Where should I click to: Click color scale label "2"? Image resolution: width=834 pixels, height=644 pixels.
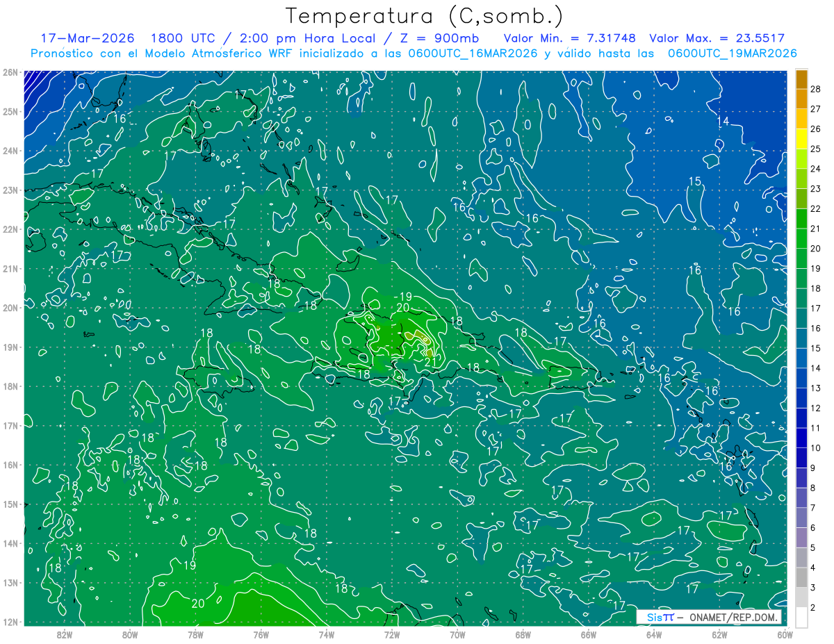coord(814,607)
